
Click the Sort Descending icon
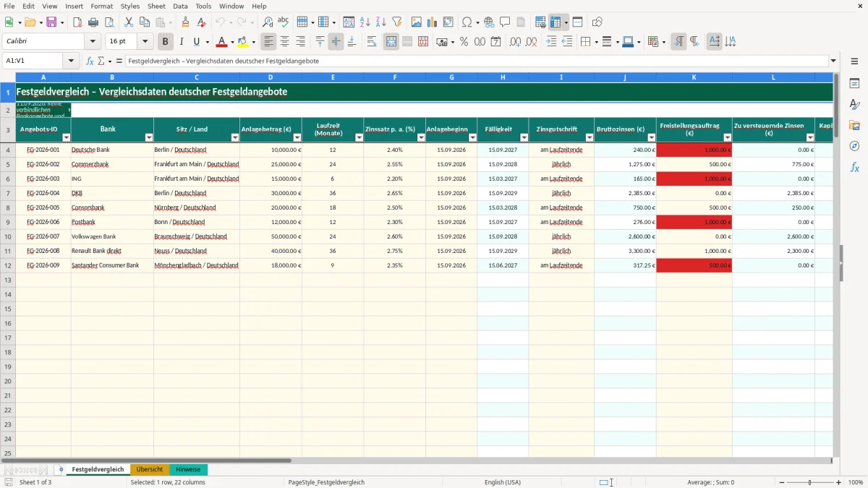coord(381,22)
